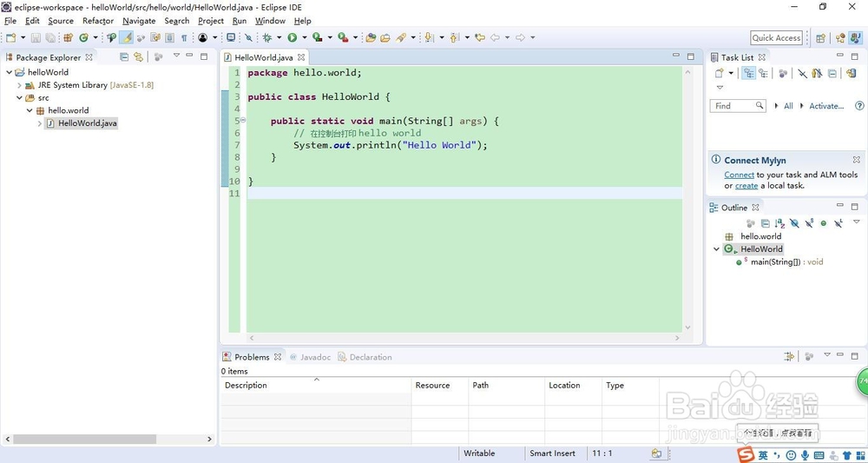Click the Coverage launch icon
The image size is (868, 463).
tap(317, 37)
